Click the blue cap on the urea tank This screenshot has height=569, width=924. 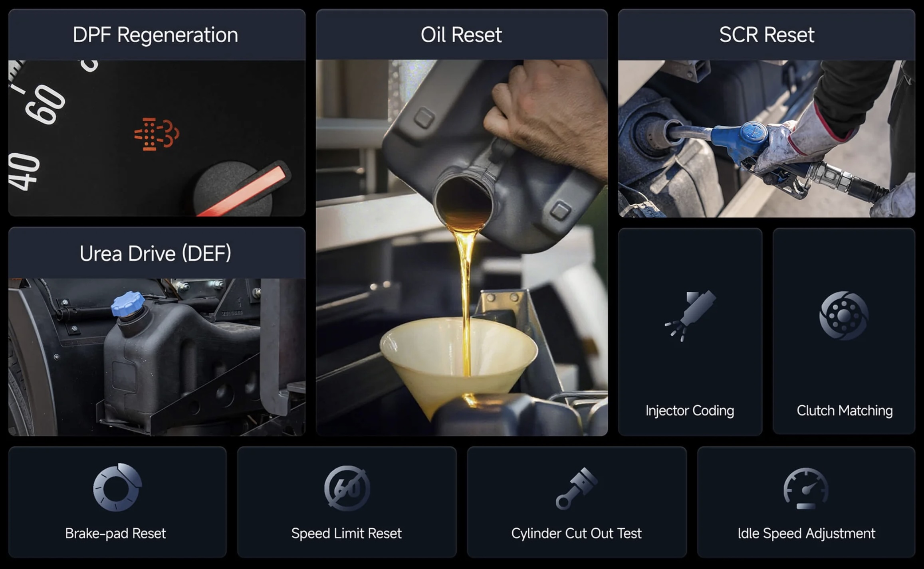point(127,304)
